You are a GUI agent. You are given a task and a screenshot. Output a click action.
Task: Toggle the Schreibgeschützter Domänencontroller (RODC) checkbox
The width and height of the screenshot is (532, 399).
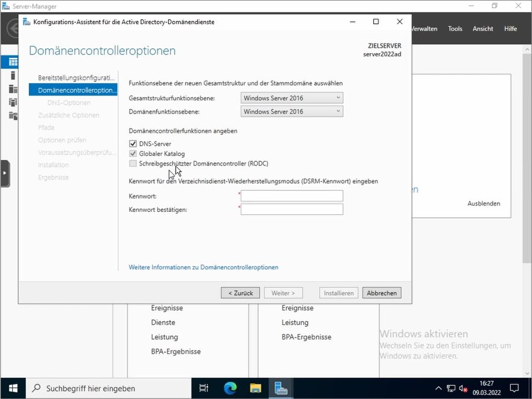coord(133,164)
